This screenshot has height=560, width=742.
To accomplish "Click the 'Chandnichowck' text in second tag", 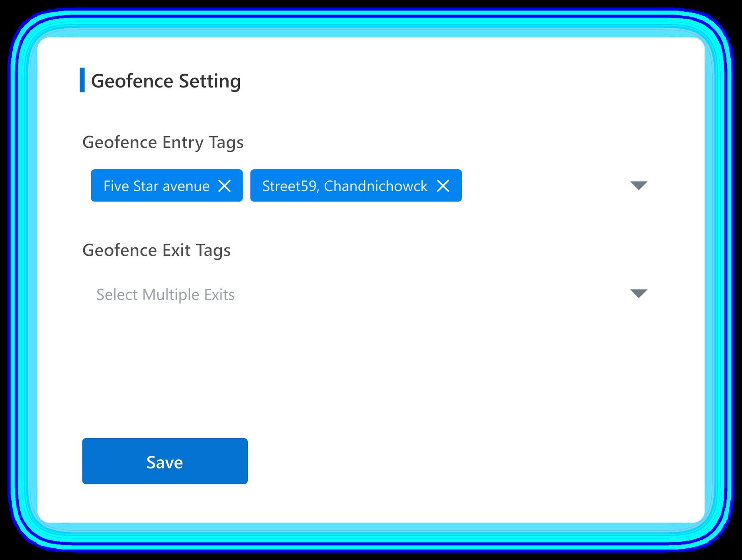I will click(376, 186).
